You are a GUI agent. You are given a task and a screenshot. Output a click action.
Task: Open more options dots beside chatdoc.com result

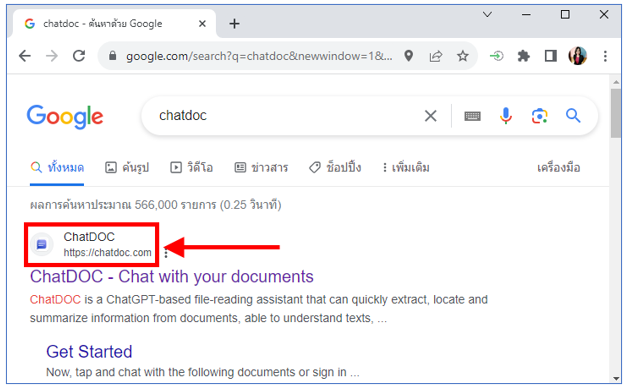166,253
